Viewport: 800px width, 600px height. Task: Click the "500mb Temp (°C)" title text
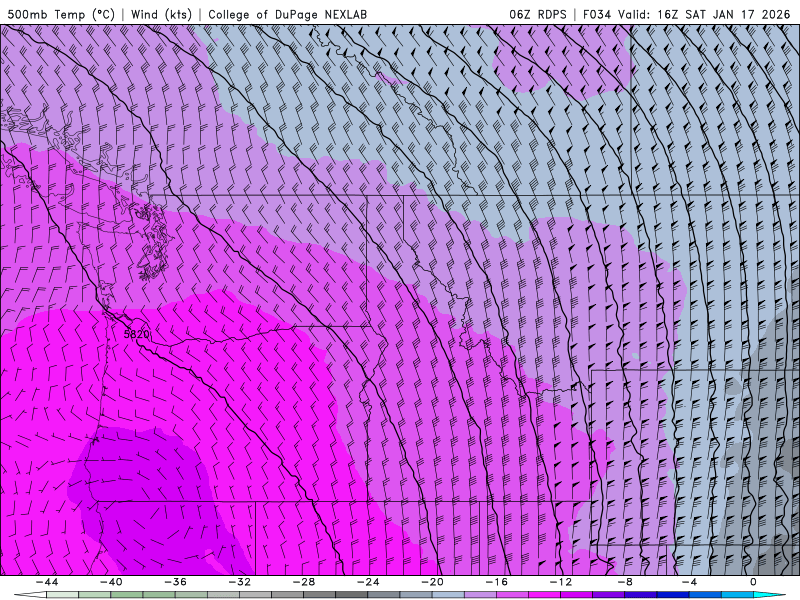click(x=61, y=14)
